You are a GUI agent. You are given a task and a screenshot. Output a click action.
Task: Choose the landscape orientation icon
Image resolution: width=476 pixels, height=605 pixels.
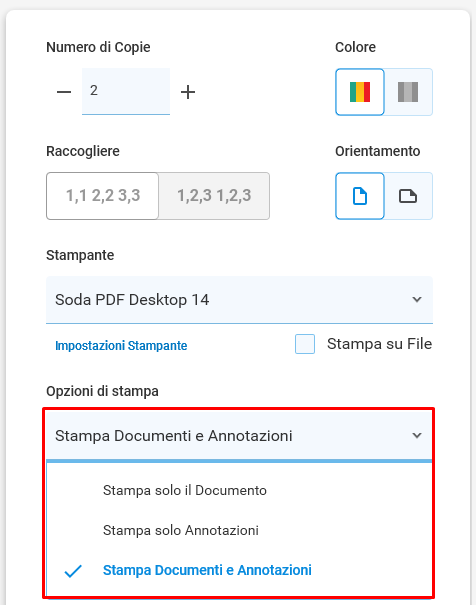pos(408,196)
